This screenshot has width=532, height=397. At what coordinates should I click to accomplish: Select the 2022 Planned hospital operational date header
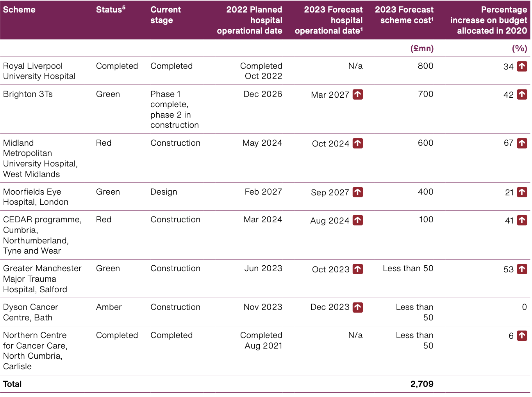click(x=250, y=20)
